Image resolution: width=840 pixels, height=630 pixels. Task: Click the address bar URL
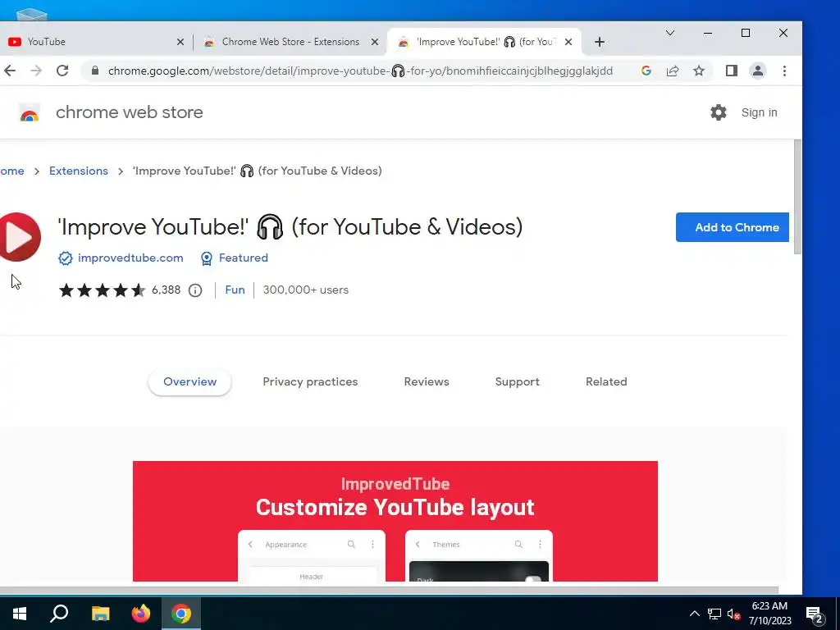[x=360, y=71]
